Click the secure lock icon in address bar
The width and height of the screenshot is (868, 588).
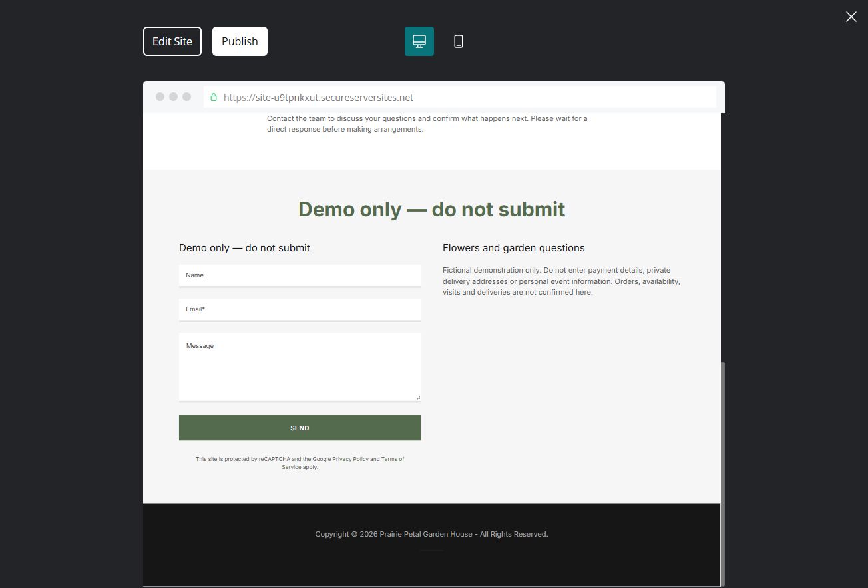pyautogui.click(x=214, y=97)
